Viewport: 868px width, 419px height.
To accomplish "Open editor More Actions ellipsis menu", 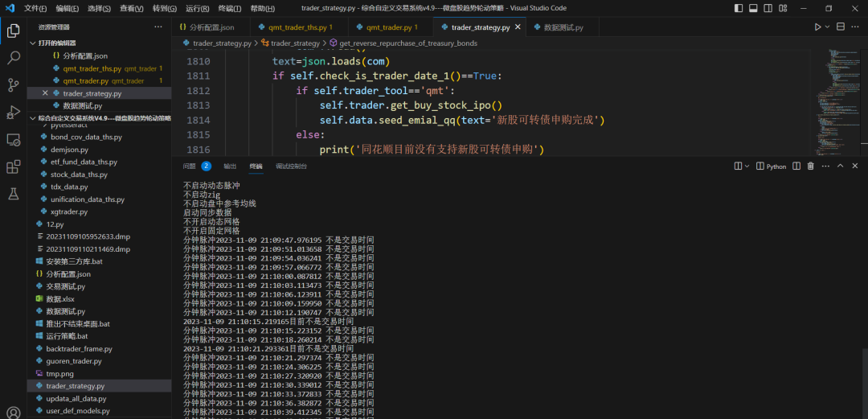I will tap(855, 27).
